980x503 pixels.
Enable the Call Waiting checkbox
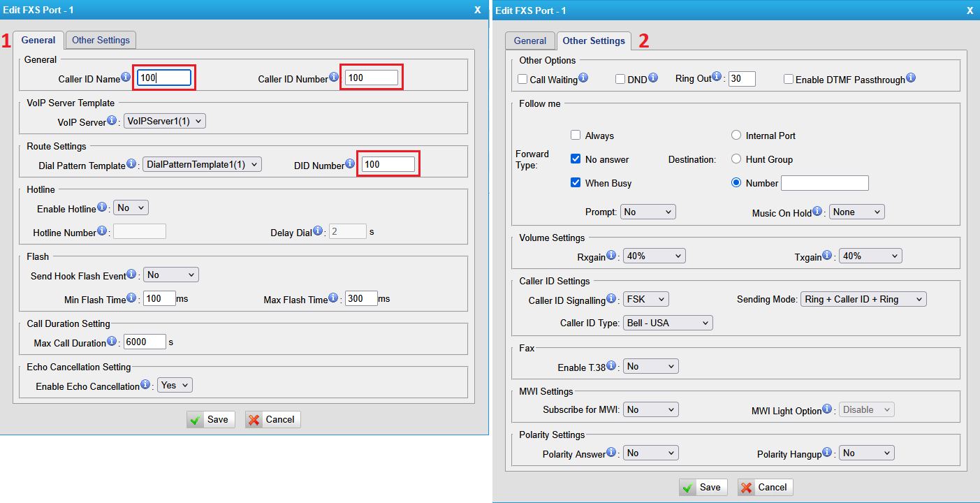pos(522,80)
